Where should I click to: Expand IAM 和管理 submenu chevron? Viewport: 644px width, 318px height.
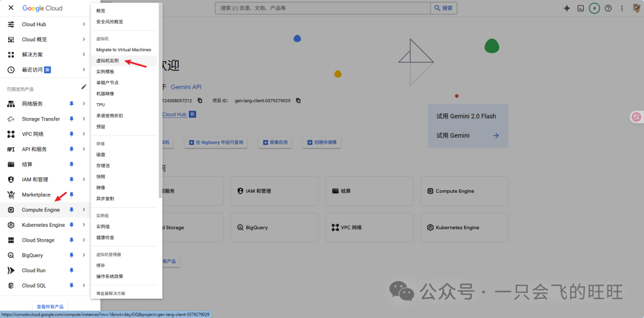[x=84, y=180]
